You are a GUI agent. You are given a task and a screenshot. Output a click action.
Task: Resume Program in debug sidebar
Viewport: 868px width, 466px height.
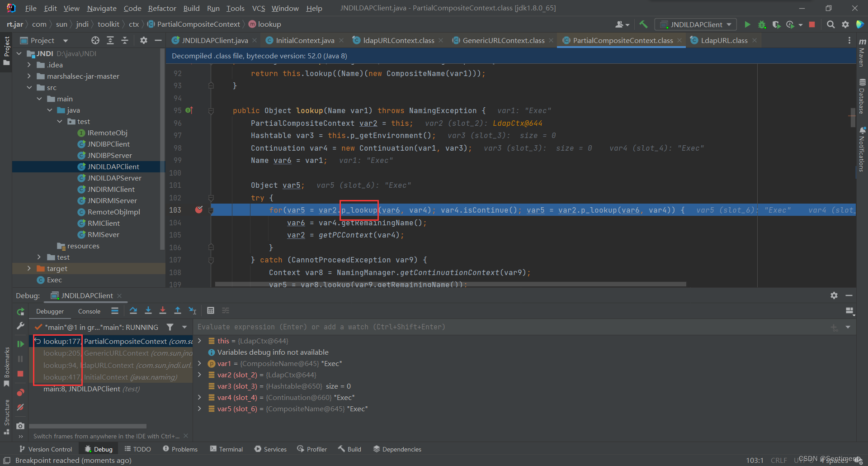(x=20, y=344)
